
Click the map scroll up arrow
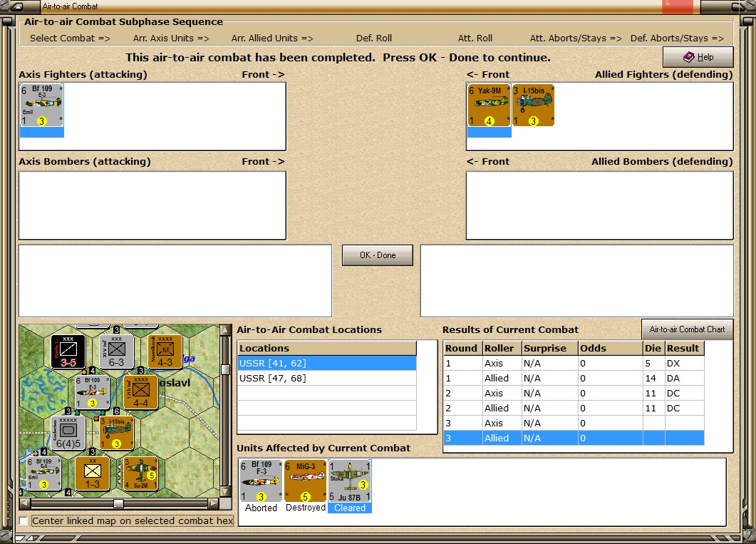[x=225, y=330]
